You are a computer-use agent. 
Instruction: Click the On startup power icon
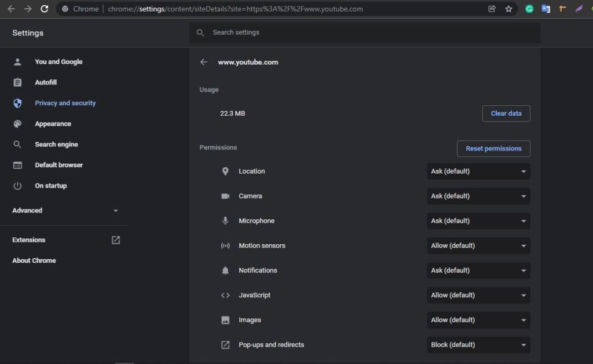17,186
